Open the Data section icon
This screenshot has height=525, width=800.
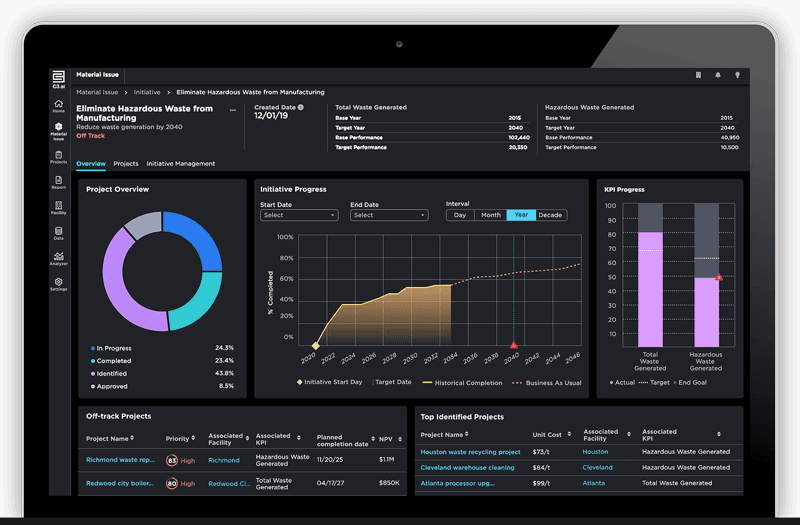point(59,233)
